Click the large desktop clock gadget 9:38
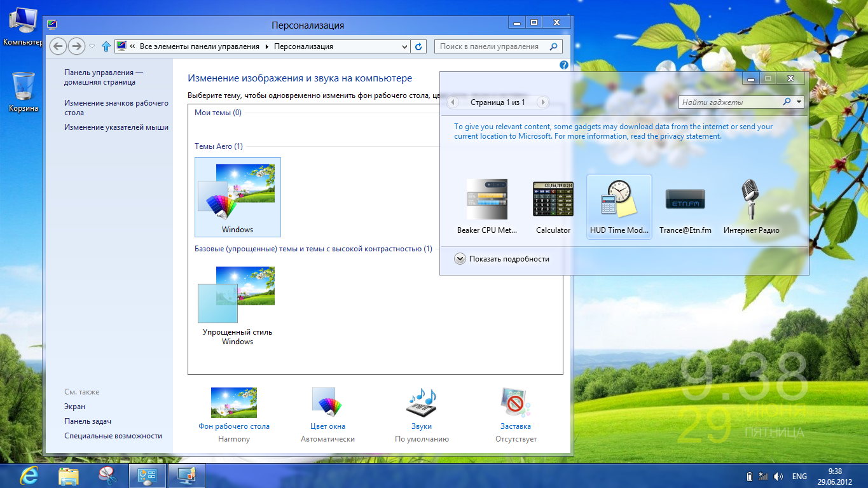Viewport: 868px width, 488px height. (744, 375)
